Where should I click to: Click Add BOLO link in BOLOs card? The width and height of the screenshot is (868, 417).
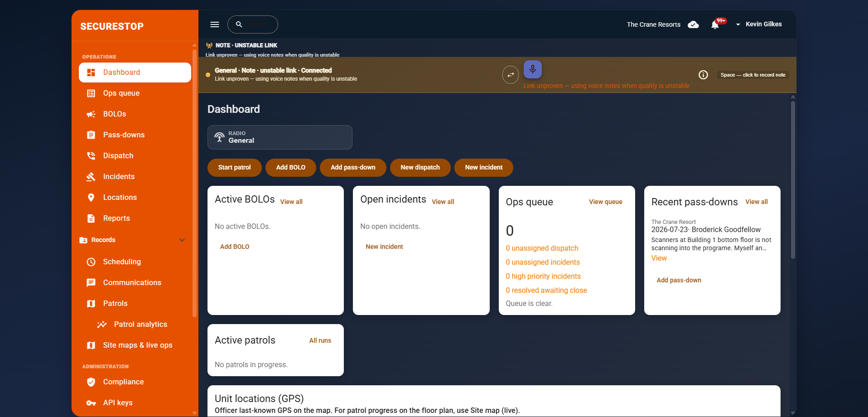click(235, 247)
